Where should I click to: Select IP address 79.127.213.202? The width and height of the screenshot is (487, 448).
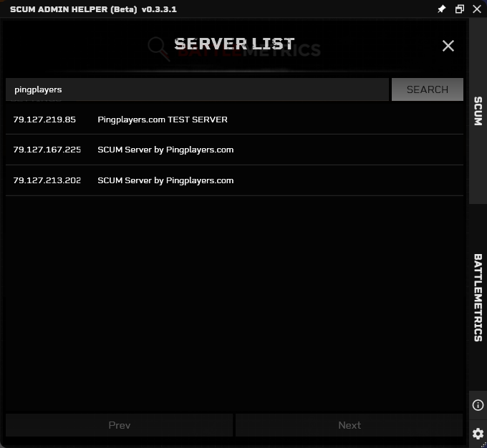click(47, 180)
